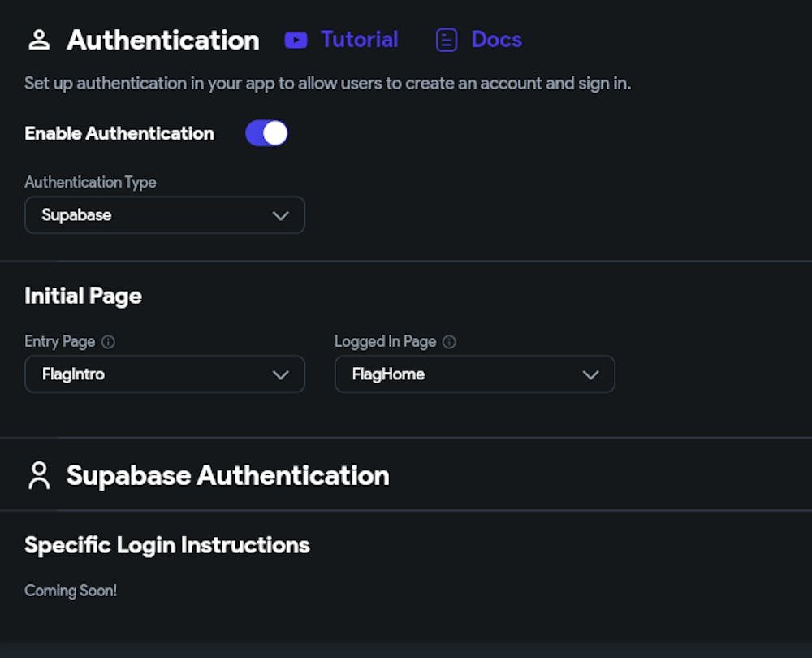Click the chevron arrow in FlagHome dropdown
812x658 pixels.
pyautogui.click(x=591, y=374)
